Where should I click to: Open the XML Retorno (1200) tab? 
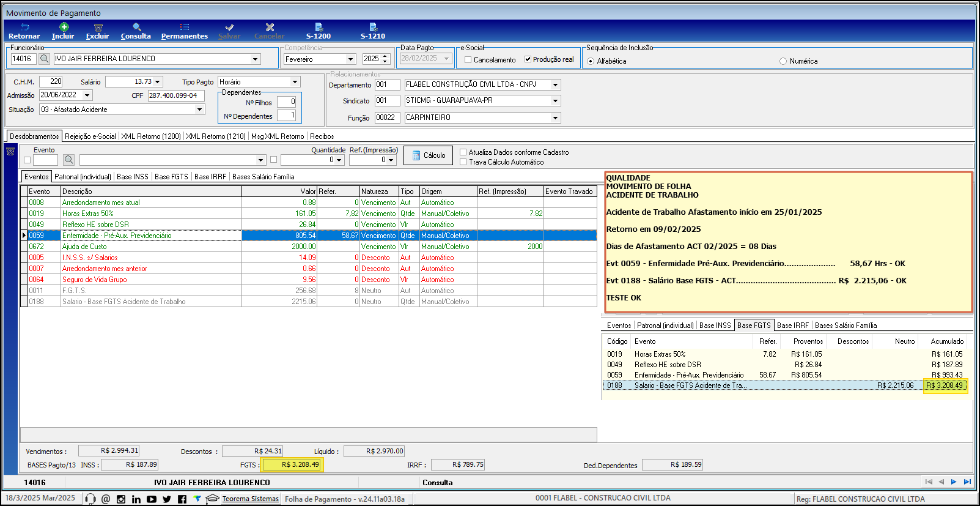151,136
